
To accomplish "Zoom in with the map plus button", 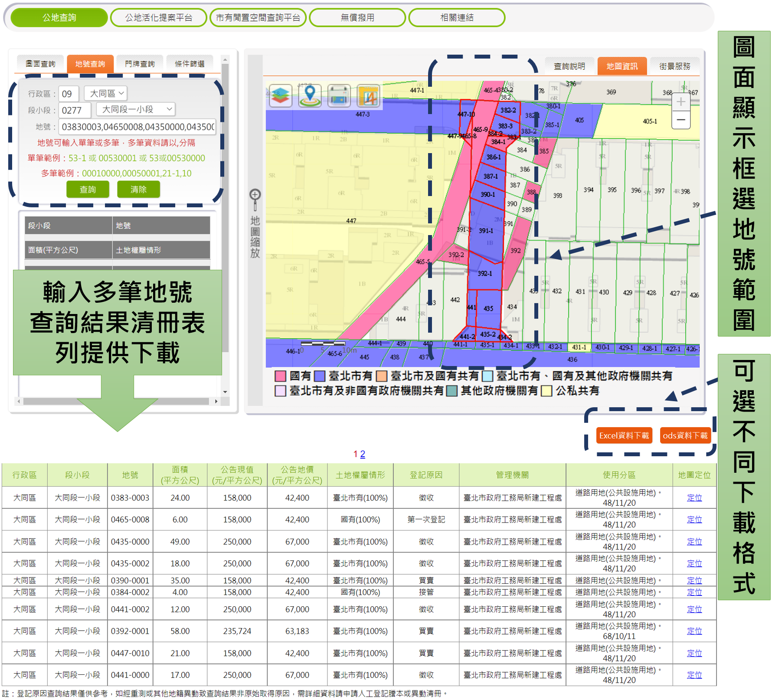I will 680,102.
